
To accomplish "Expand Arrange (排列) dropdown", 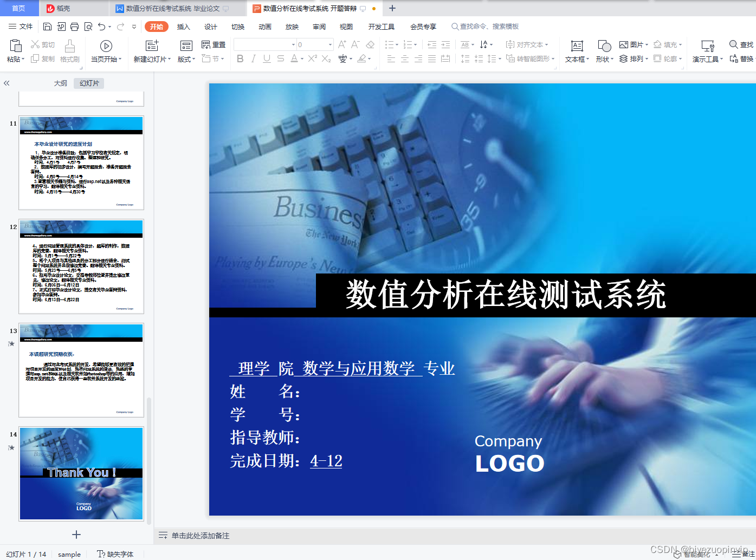I will [647, 59].
